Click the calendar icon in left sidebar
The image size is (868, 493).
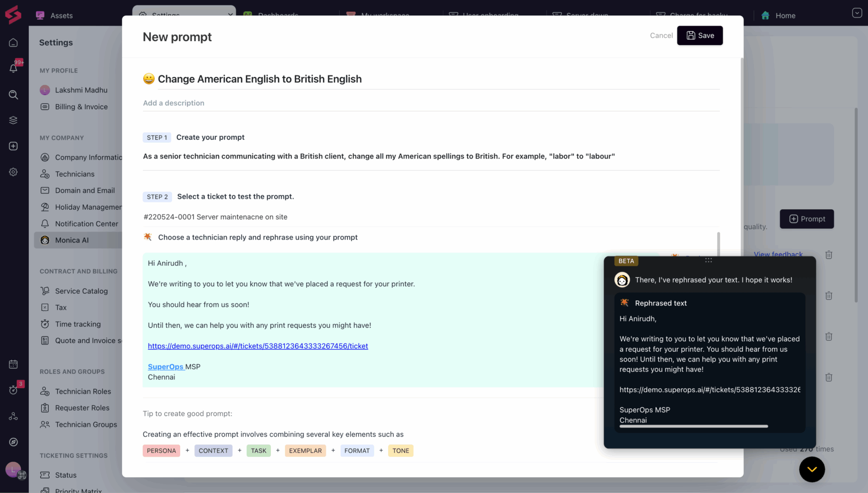[x=13, y=364]
